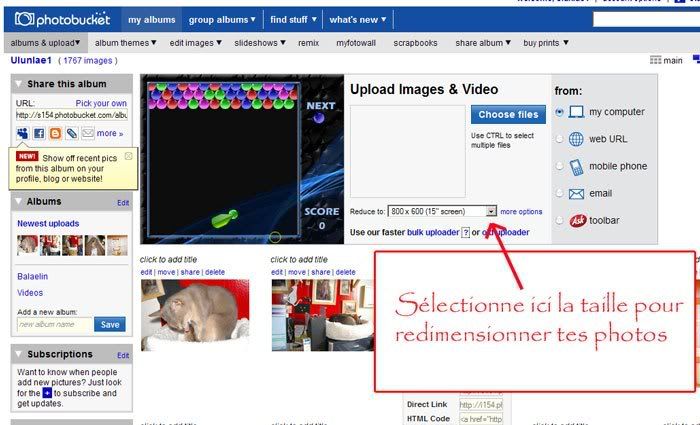Viewport: 700px width, 425px height.
Task: Open the scrapbooks menu item
Action: tap(415, 43)
